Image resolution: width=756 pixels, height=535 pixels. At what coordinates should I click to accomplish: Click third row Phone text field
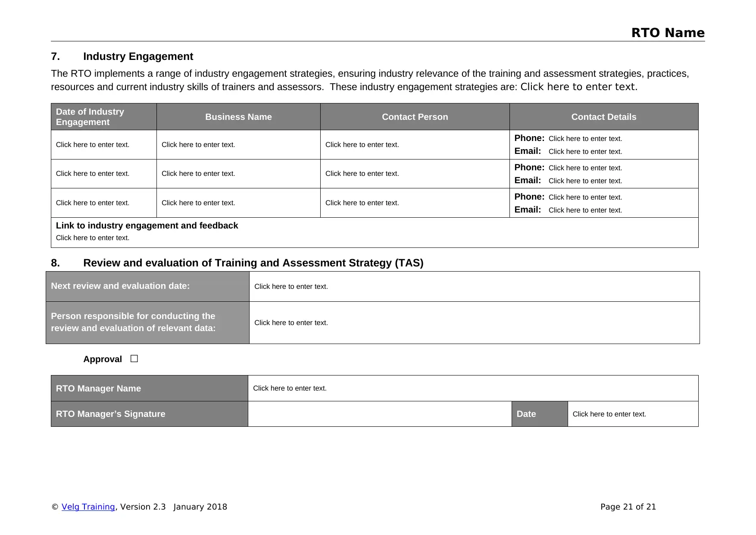coord(585,197)
